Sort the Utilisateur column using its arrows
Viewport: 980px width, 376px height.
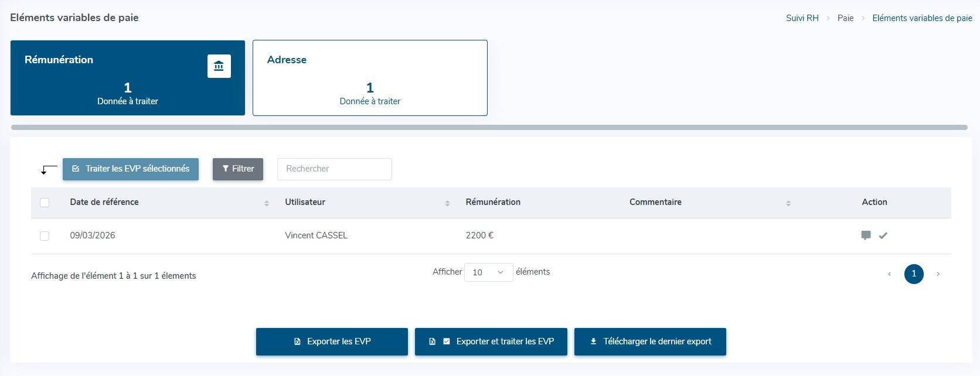447,203
